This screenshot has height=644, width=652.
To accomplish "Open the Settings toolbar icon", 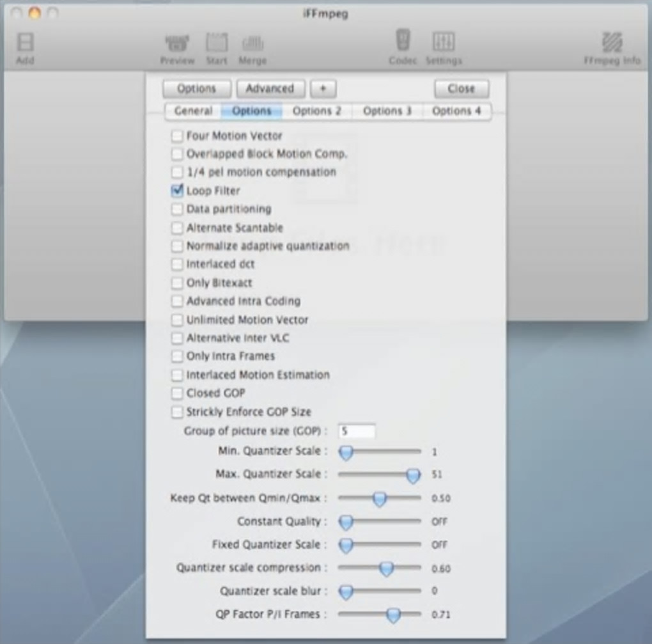I will [444, 48].
